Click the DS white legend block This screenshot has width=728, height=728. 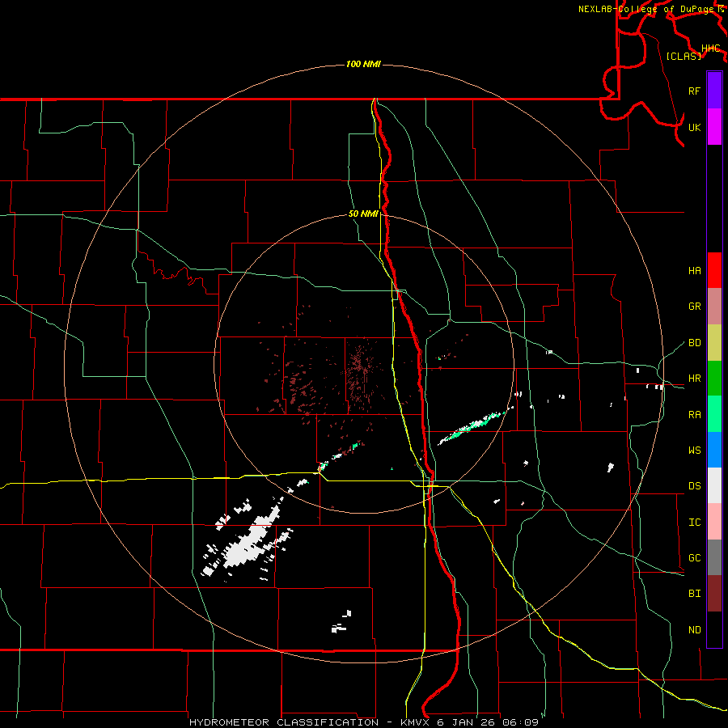coord(714,485)
